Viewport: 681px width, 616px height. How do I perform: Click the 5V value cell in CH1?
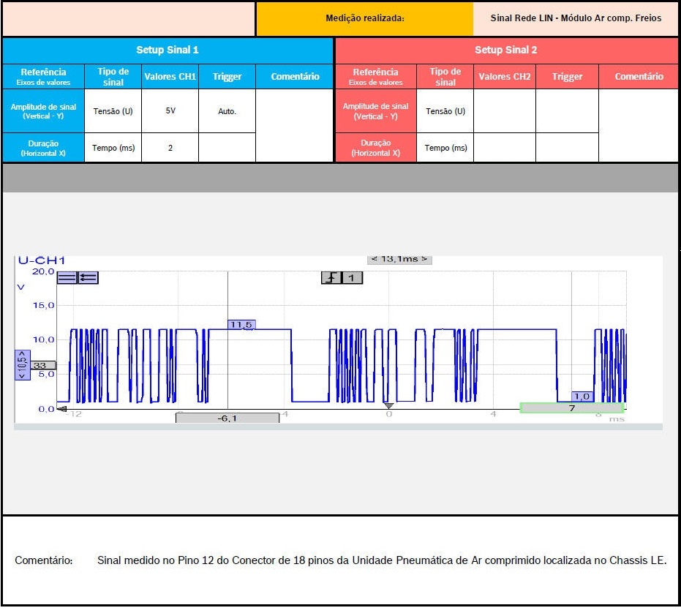[170, 111]
